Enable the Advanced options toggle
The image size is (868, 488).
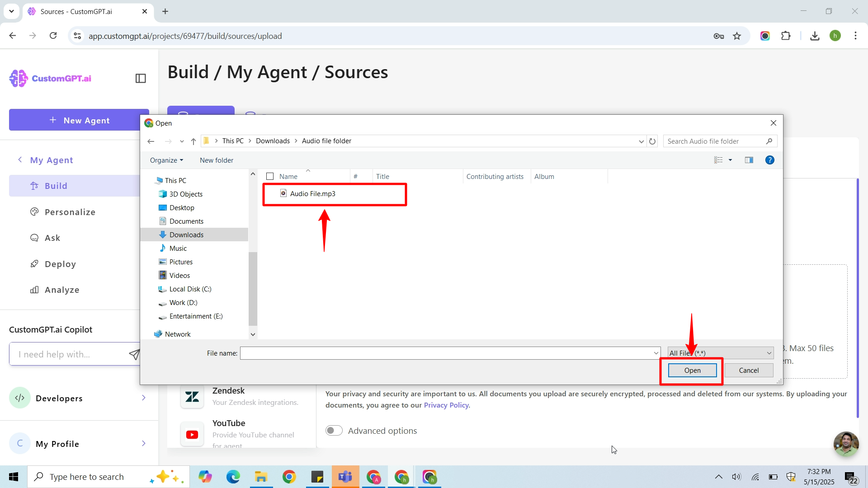[x=334, y=431]
